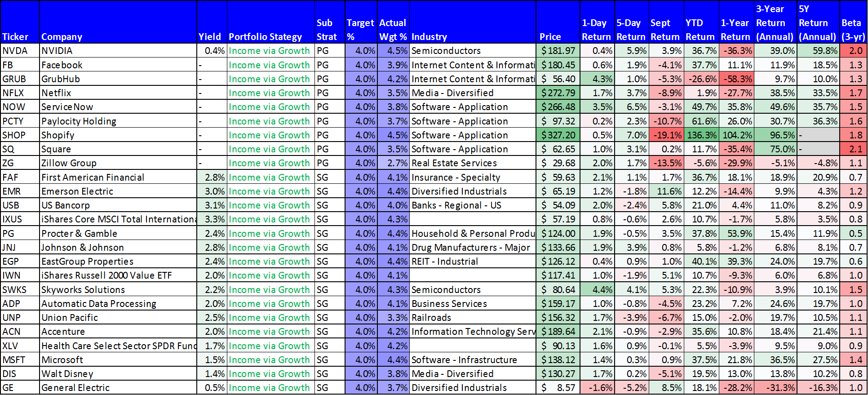Click the Procter & Gamble cell
Viewport: 868px width, 395px height.
118,234
